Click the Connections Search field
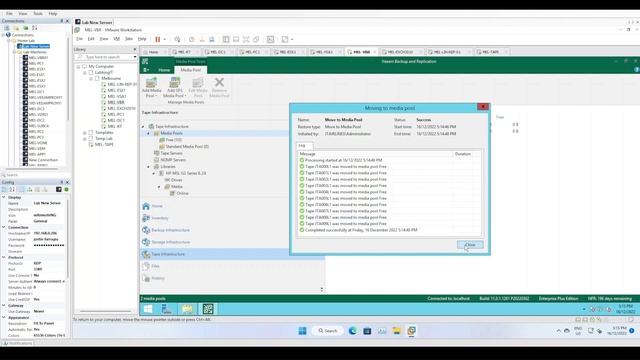 tap(35, 175)
